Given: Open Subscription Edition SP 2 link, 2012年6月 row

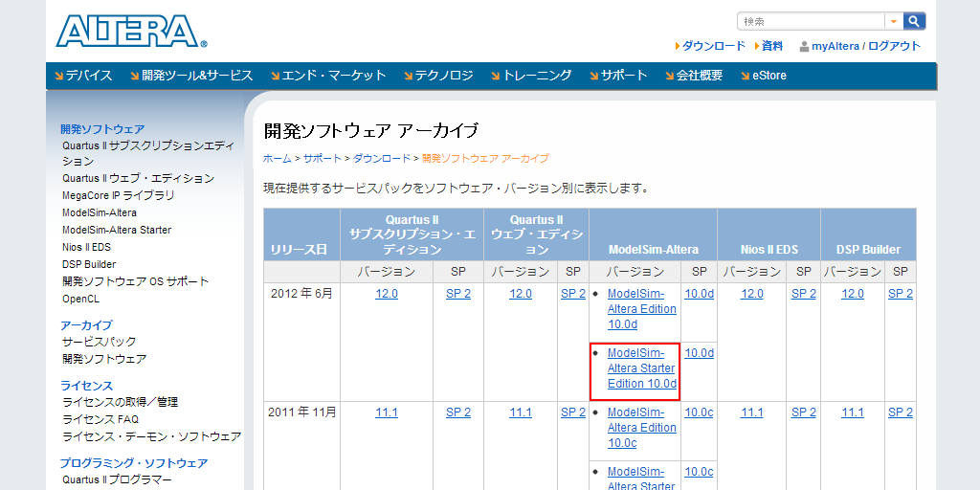Looking at the screenshot, I should 458,294.
